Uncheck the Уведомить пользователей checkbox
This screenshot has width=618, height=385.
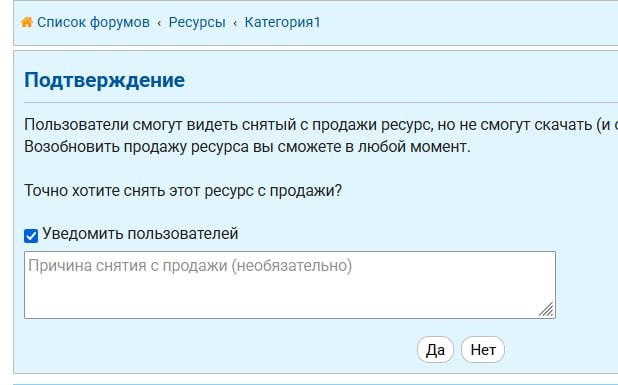[31, 236]
